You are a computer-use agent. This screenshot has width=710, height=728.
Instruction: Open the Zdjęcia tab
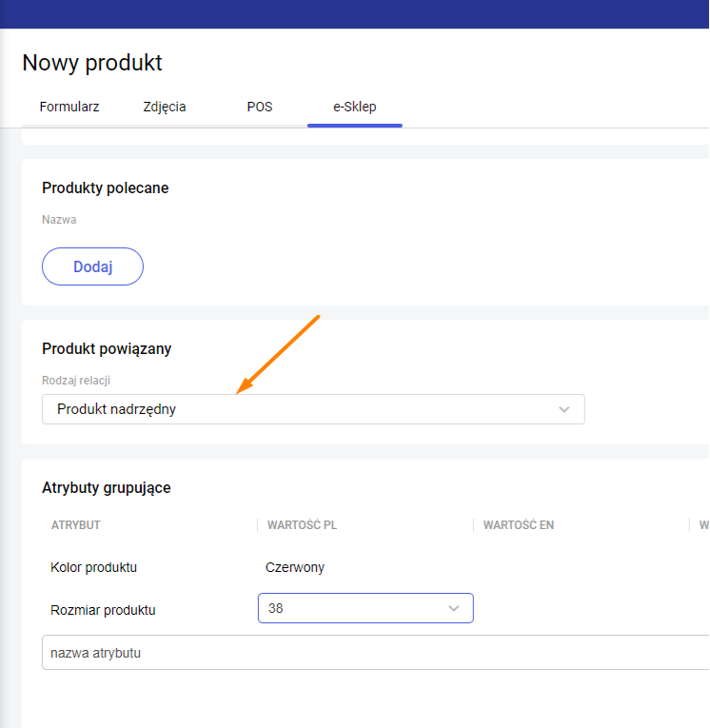(165, 107)
